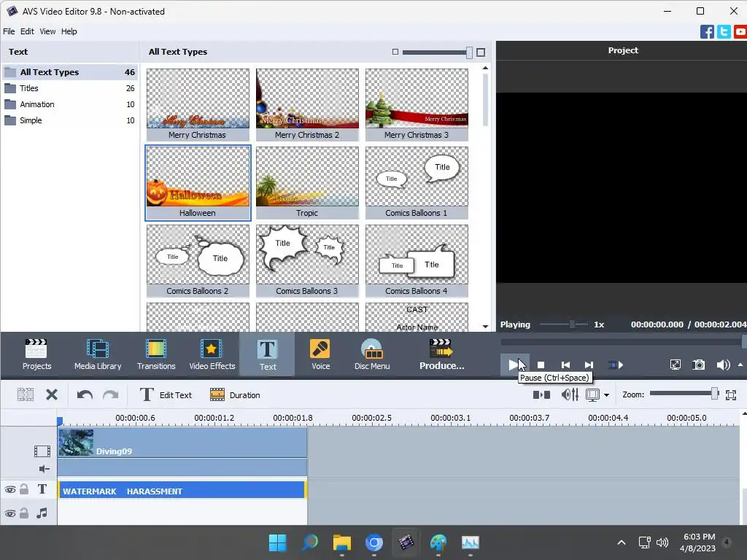Image resolution: width=747 pixels, height=560 pixels.
Task: Select All Text Types folder
Action: click(x=69, y=72)
